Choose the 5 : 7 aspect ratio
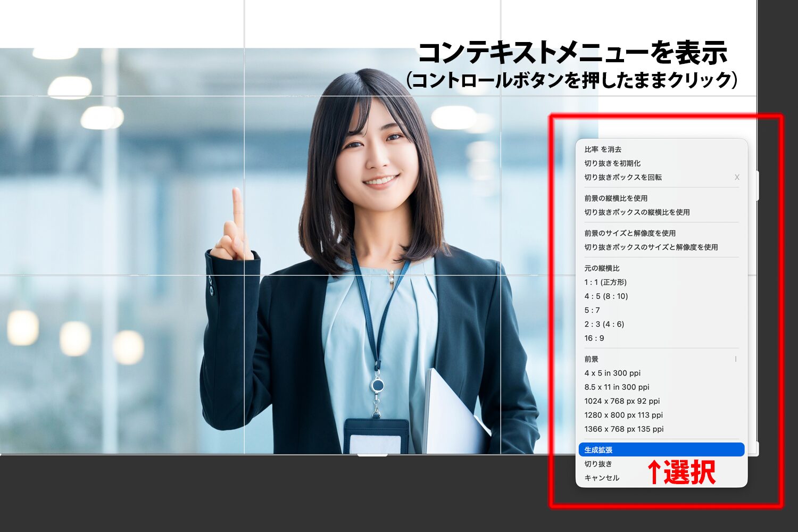Screen dimensions: 798x532 [592, 310]
